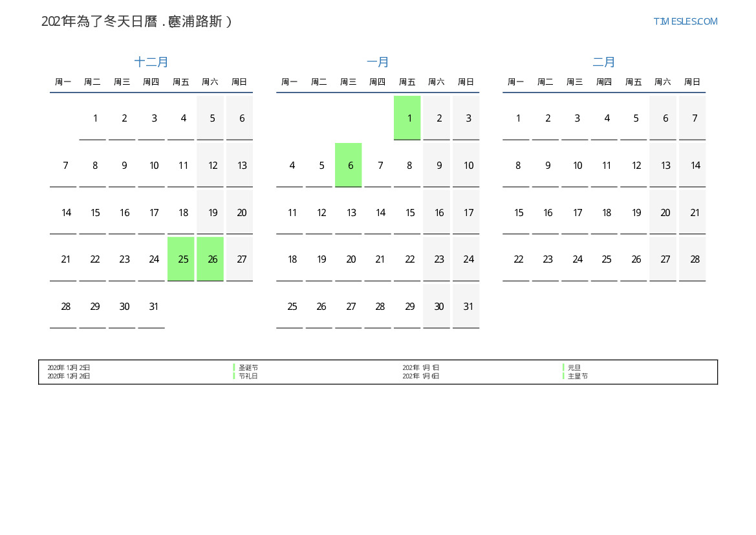The height and width of the screenshot is (535, 756).
Task: Select December 31 in the calendar
Action: (153, 306)
